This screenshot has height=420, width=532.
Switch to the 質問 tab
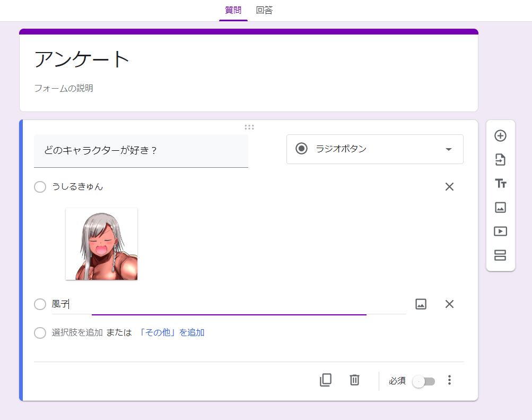(233, 10)
